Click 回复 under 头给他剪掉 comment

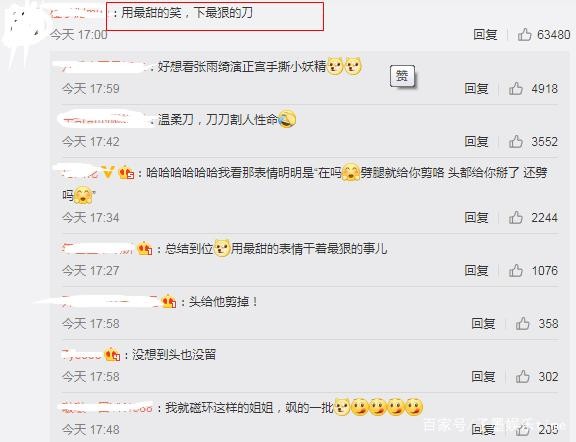[x=483, y=323]
